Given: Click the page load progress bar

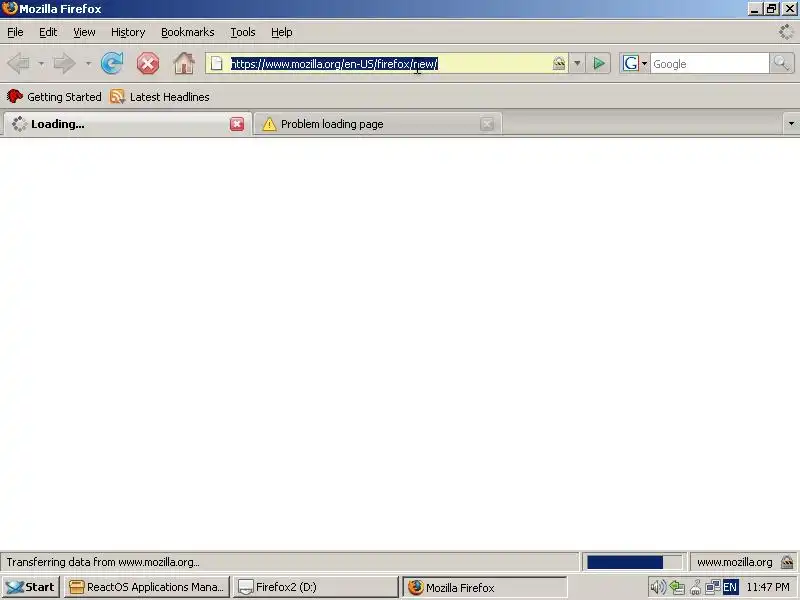Looking at the screenshot, I should tap(634, 562).
